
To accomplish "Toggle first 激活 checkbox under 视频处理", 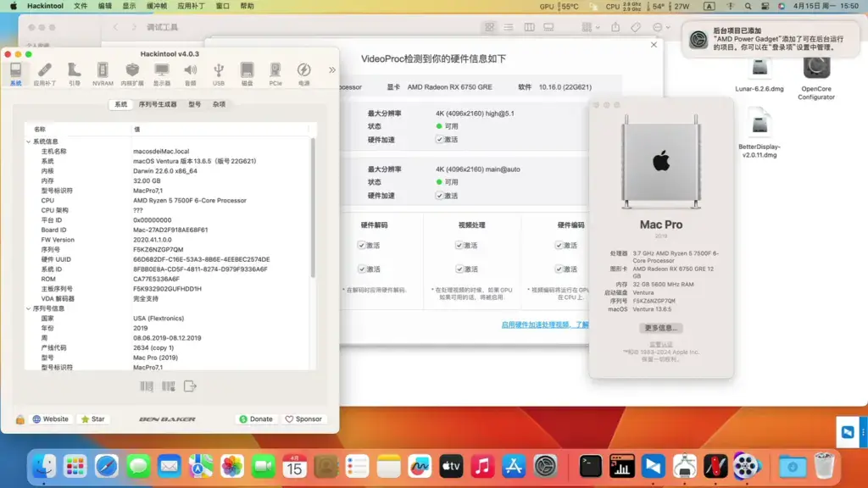I will (x=459, y=245).
